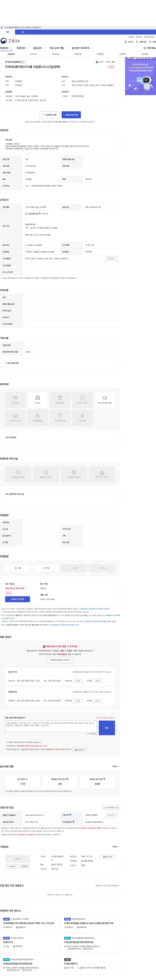Click the 면접 screening method tile

coord(46,568)
